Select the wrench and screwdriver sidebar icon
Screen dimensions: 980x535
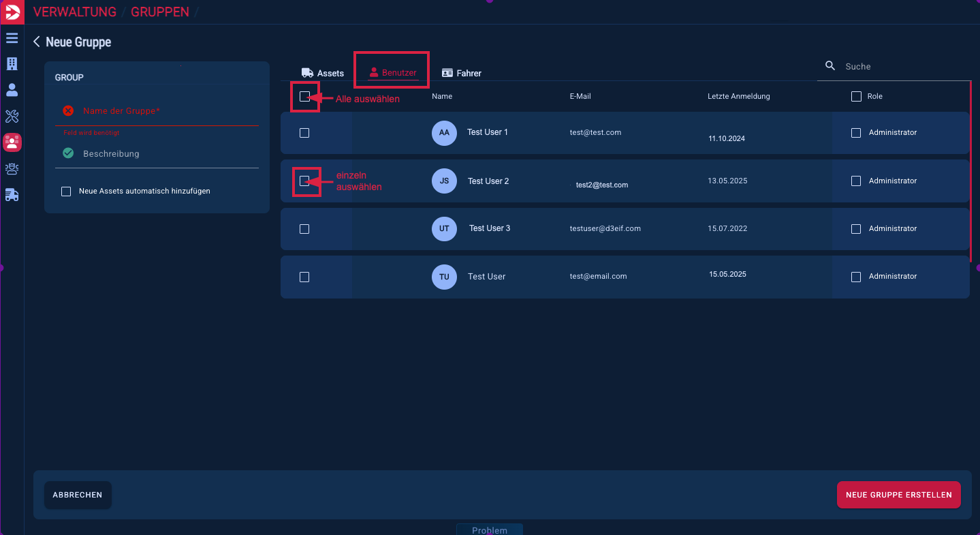point(12,116)
